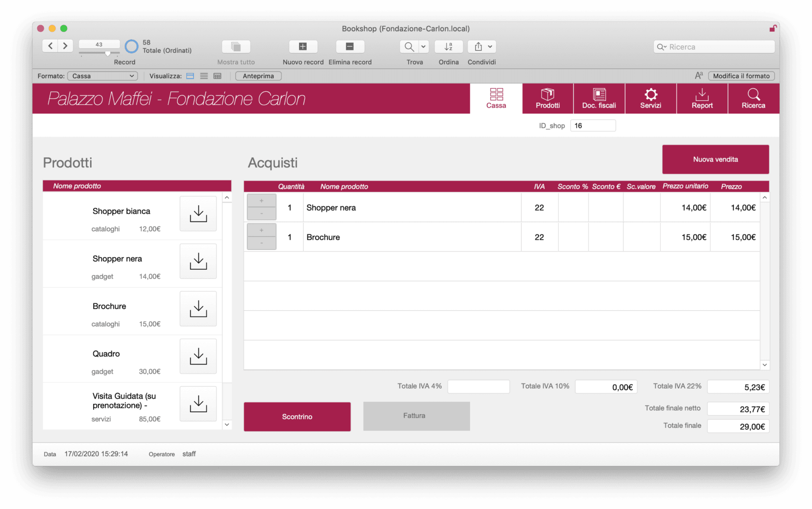
Task: Switch to table view layout
Action: point(218,76)
